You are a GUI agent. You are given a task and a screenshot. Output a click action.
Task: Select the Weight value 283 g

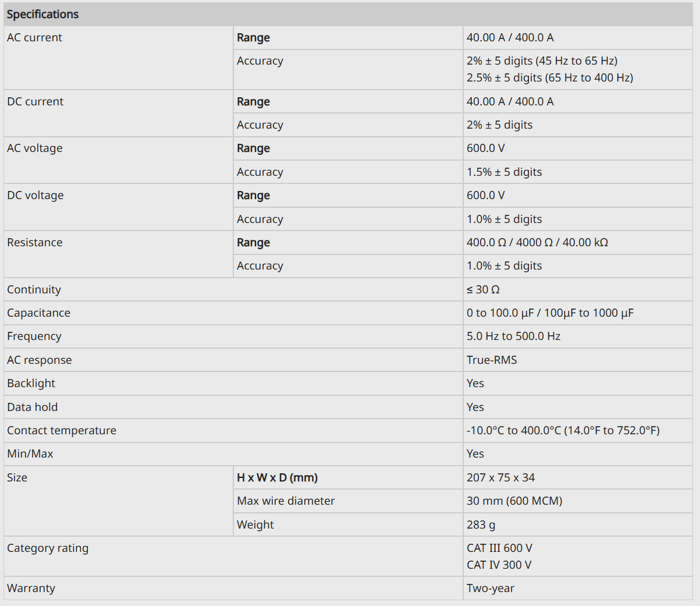(481, 525)
